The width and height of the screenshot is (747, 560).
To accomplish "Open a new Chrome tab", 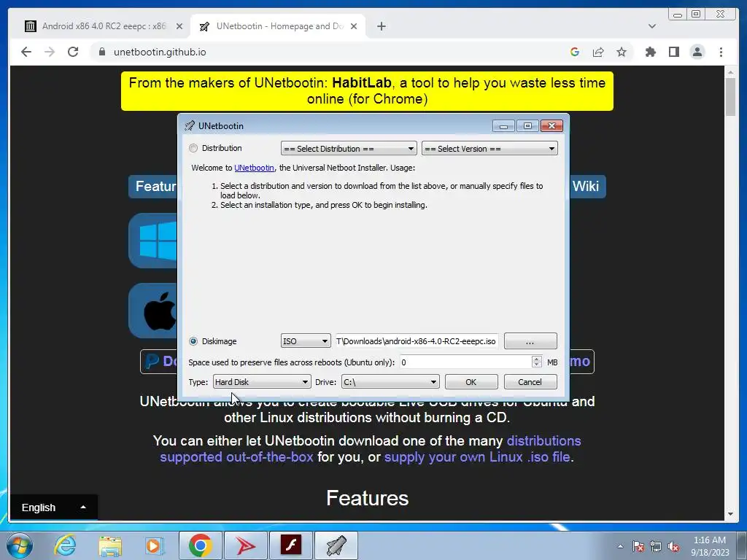I will pos(381,26).
